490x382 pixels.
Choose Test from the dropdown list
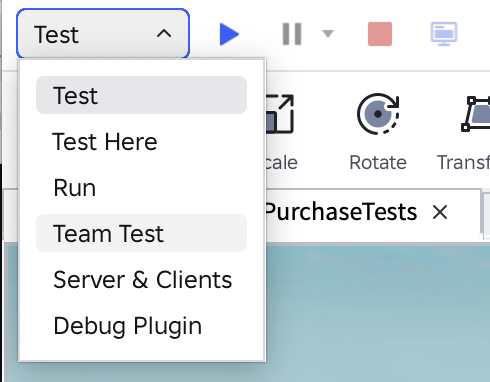pos(141,95)
